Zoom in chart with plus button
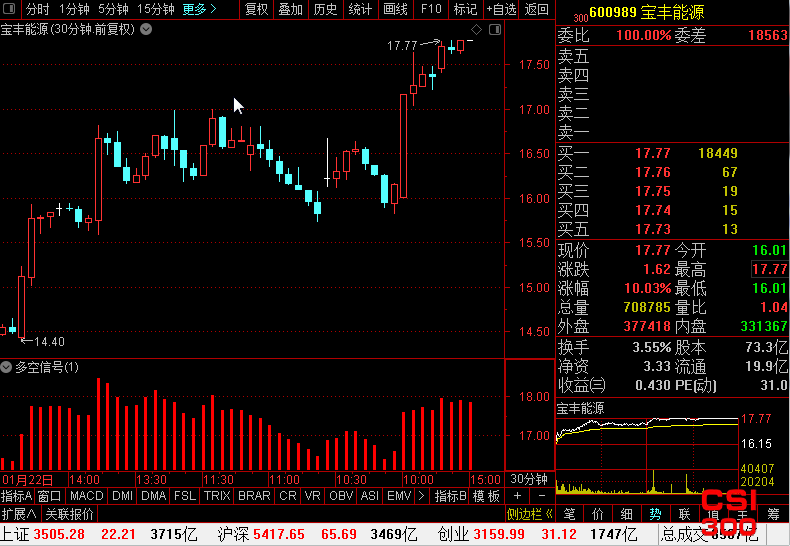 (x=517, y=496)
